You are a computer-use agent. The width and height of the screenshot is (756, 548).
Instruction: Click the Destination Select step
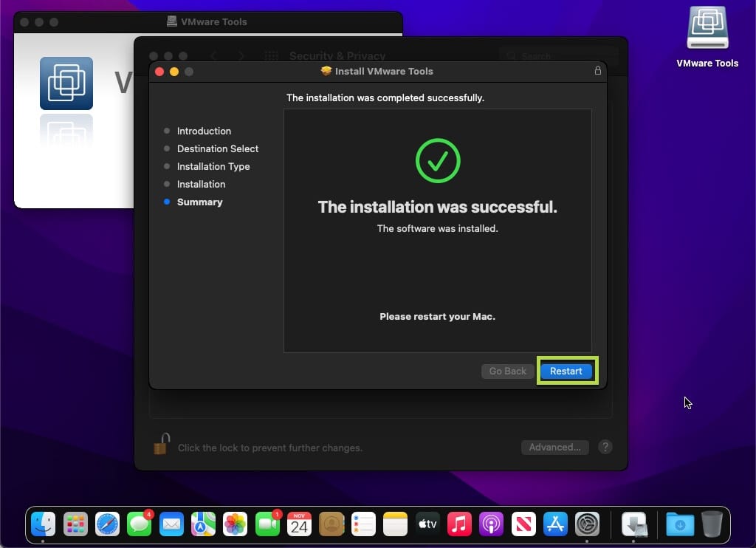218,148
